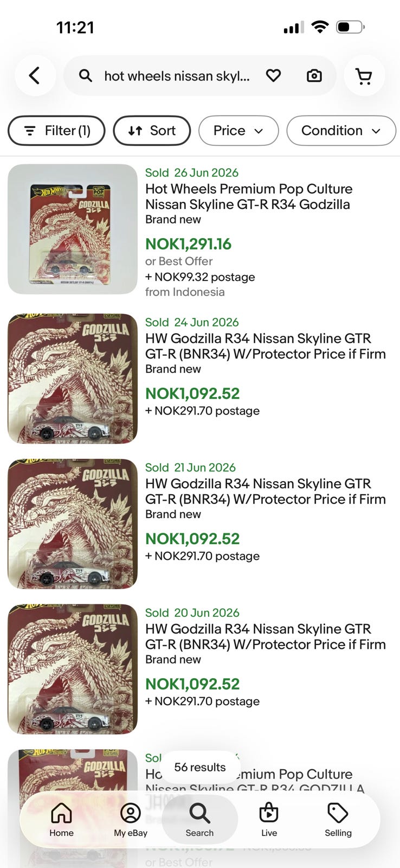Go to Home tab
This screenshot has height=868, width=400.
tap(61, 820)
